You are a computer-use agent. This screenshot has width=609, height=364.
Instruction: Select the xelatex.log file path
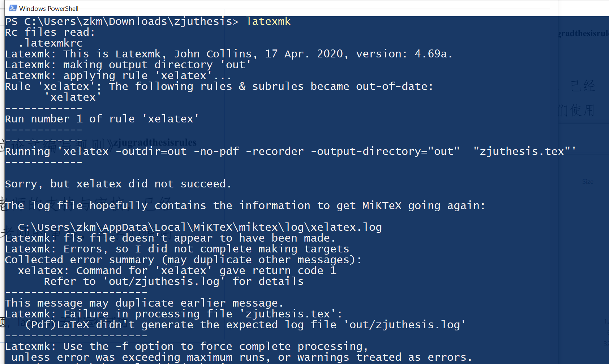click(x=199, y=227)
